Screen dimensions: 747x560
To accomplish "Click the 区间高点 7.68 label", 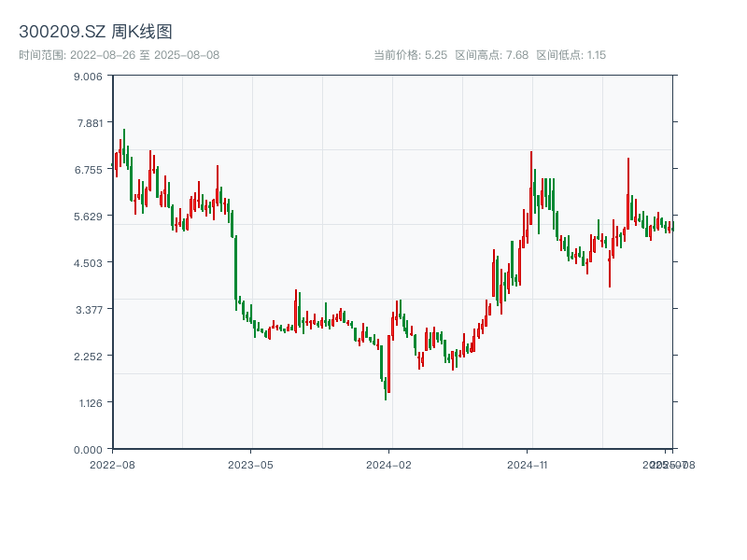I will click(492, 55).
